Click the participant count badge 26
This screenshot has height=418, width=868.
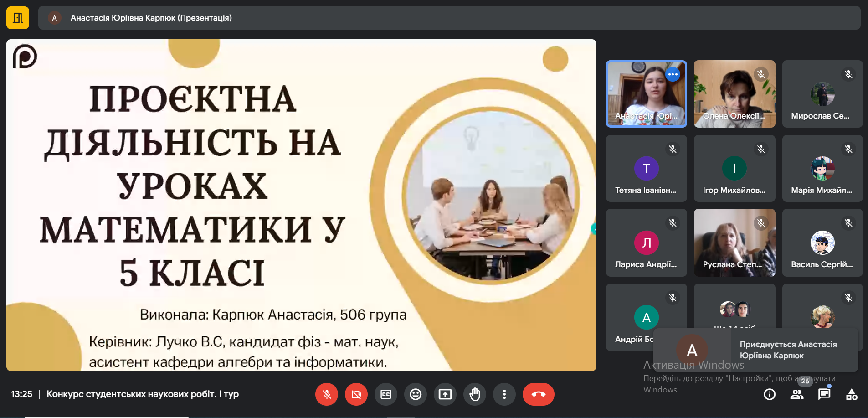pyautogui.click(x=805, y=381)
